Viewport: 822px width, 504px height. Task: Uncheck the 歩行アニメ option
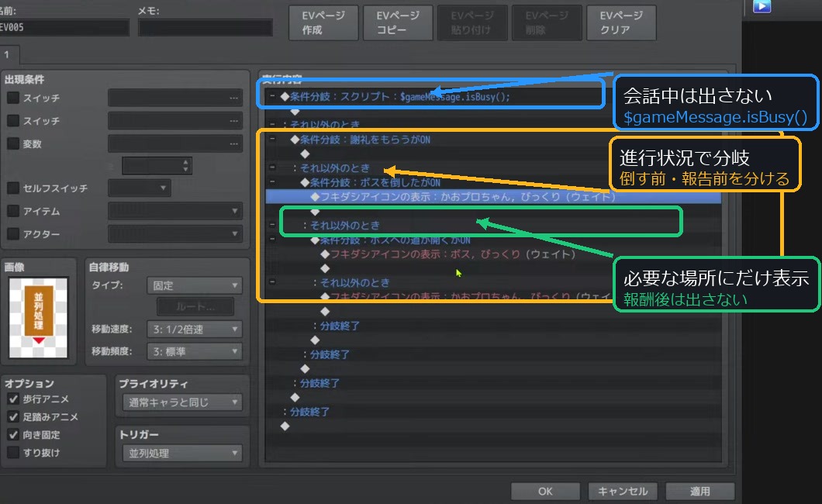point(13,399)
